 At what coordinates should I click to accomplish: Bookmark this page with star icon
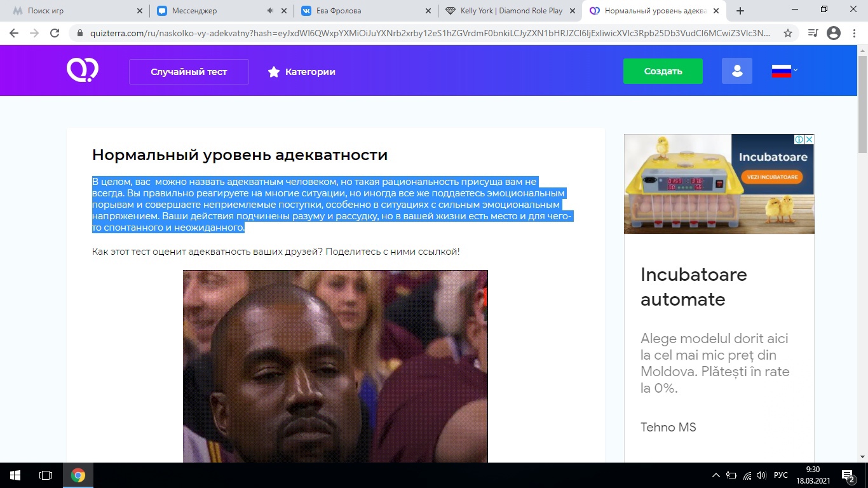(788, 33)
